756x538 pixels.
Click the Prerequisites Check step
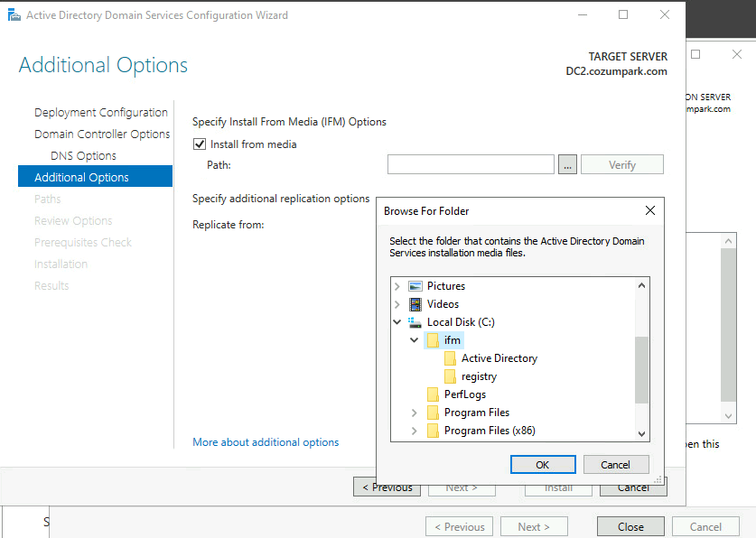click(x=83, y=242)
